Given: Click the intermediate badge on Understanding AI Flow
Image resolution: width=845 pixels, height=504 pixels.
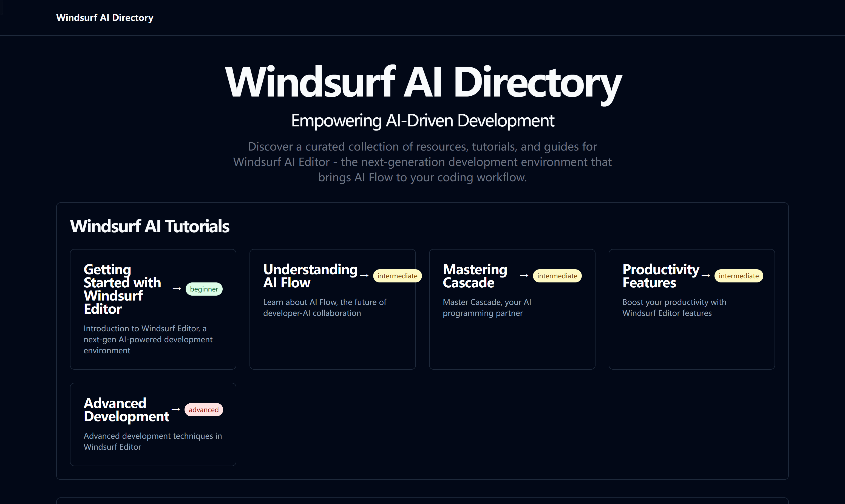Looking at the screenshot, I should click(x=397, y=276).
